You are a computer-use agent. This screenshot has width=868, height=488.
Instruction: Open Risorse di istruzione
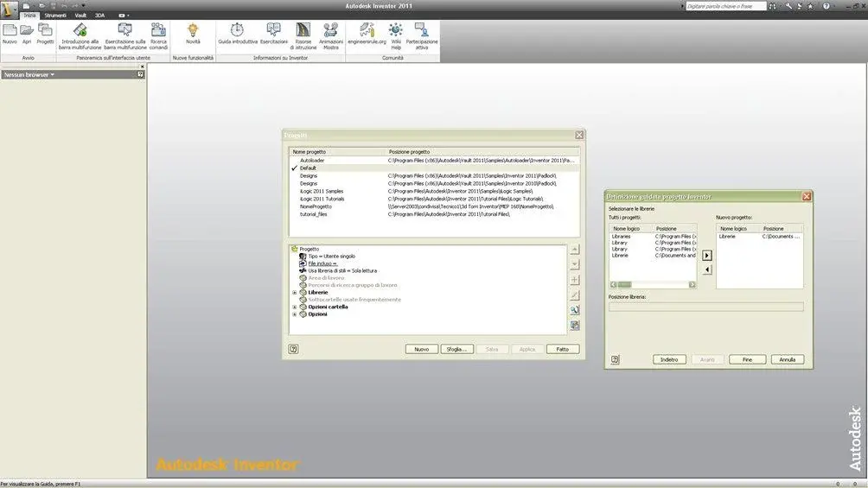click(x=303, y=36)
